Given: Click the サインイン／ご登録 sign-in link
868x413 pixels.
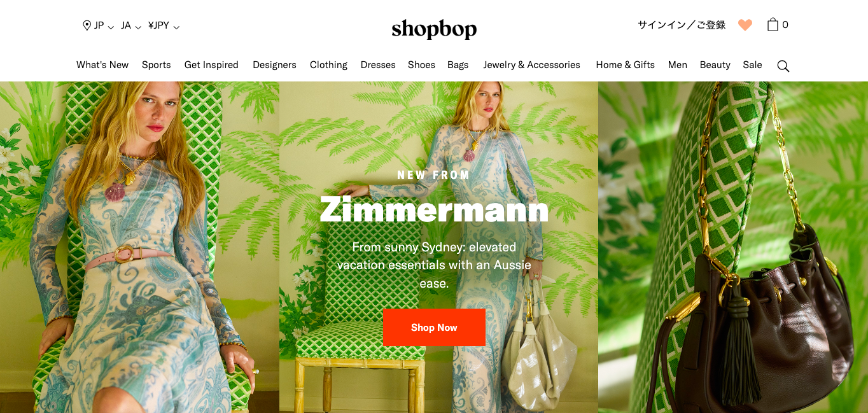Looking at the screenshot, I should 682,25.
